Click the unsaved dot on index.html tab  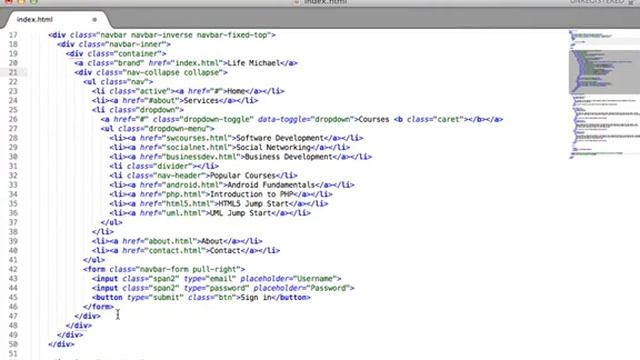click(x=94, y=19)
